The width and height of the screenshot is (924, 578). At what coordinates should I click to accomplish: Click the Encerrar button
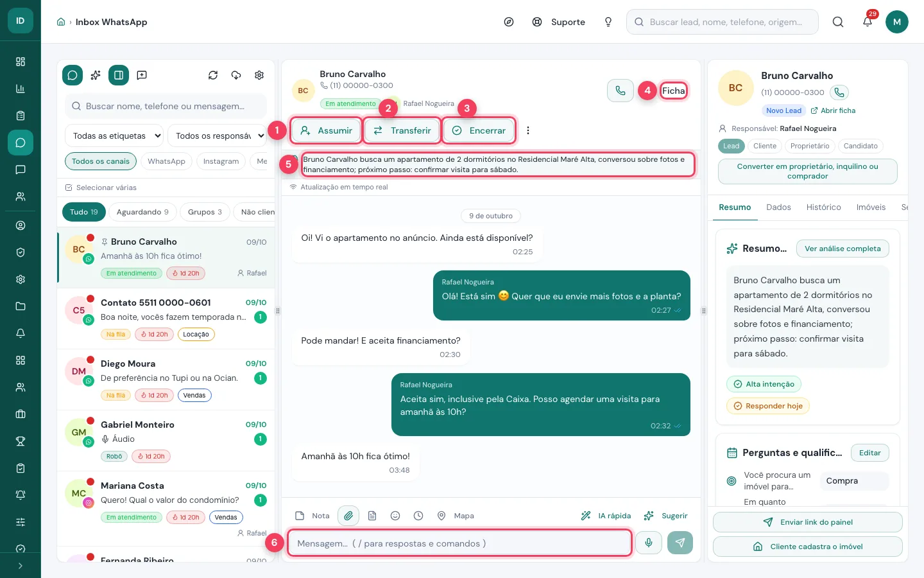(x=479, y=130)
